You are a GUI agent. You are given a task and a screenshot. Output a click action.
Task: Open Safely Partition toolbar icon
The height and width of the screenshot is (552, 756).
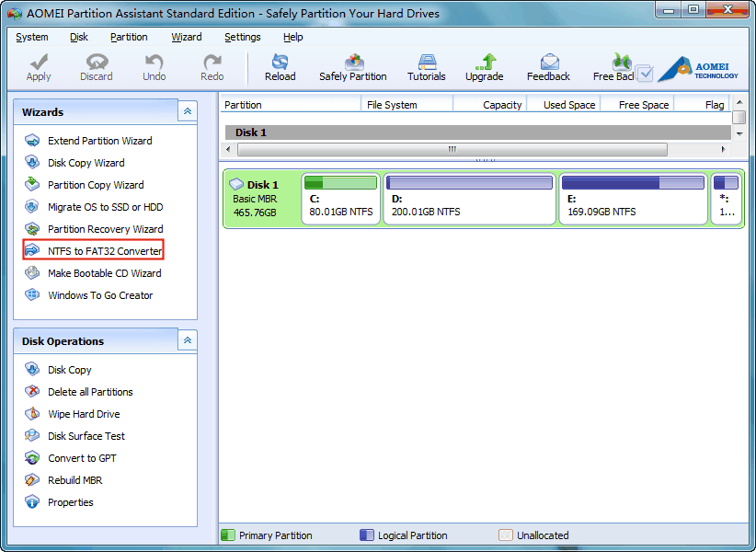[354, 62]
